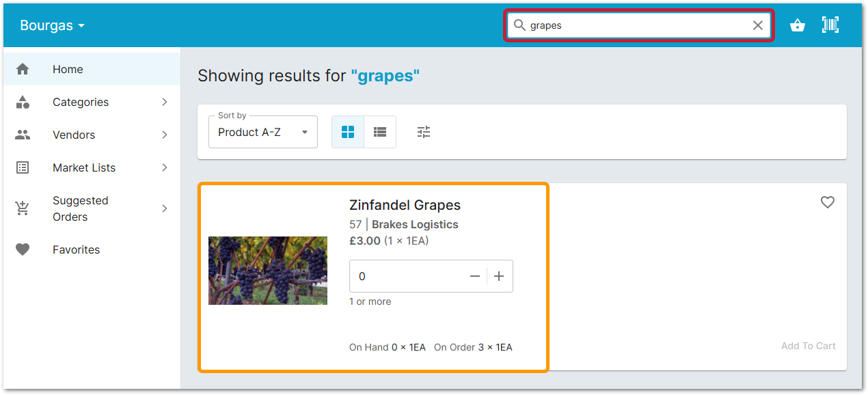The height and width of the screenshot is (395, 868).
Task: Open the Bourgas location dropdown
Action: 53,25
